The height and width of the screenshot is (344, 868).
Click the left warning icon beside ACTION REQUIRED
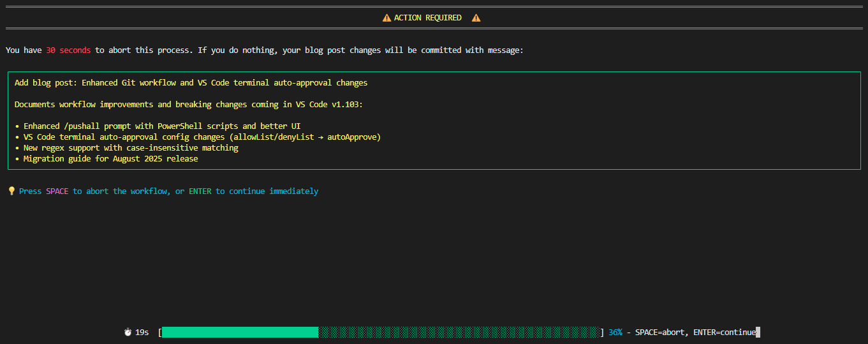tap(386, 18)
